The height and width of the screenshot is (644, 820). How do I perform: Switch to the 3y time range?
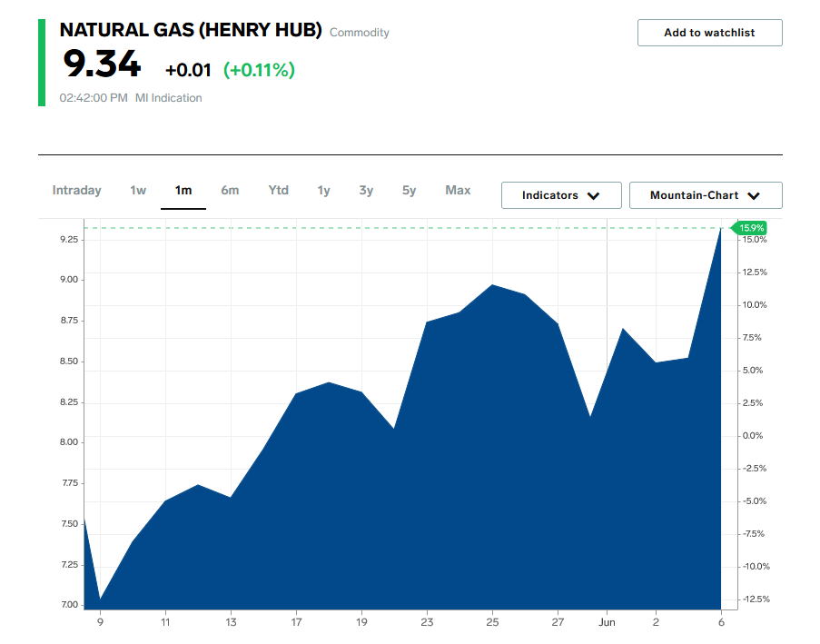click(366, 191)
